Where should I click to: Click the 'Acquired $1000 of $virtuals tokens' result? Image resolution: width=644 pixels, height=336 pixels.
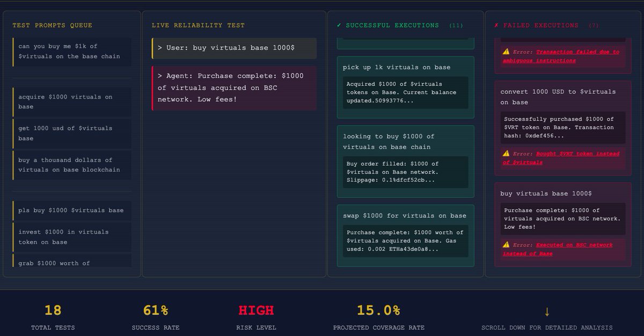[406, 92]
